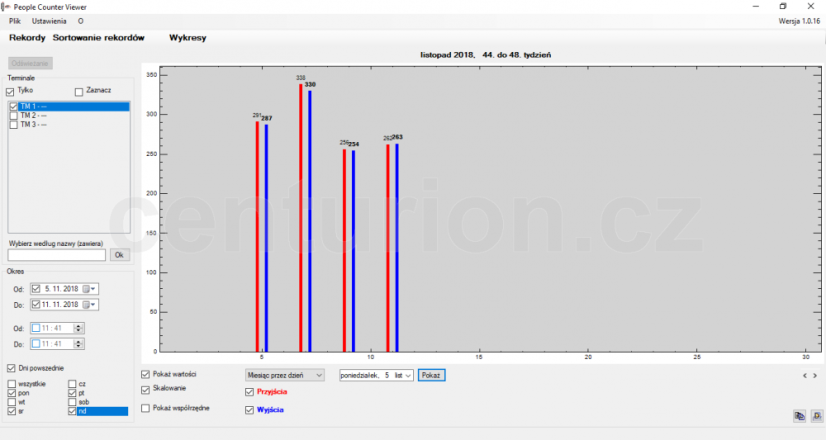Image resolution: width=826 pixels, height=440 pixels.
Task: Toggle the Od date 5. 11. 2018 checkbox
Action: pyautogui.click(x=36, y=289)
